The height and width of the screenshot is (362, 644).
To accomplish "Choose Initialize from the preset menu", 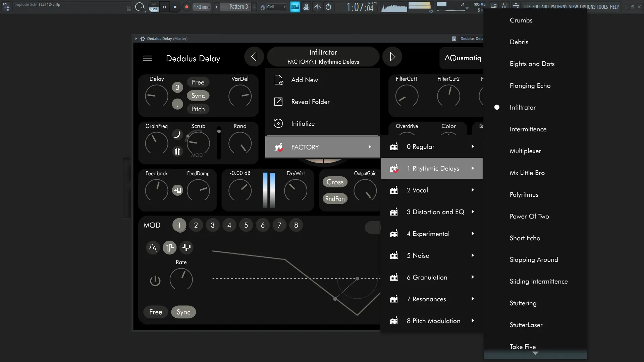I will pyautogui.click(x=303, y=123).
